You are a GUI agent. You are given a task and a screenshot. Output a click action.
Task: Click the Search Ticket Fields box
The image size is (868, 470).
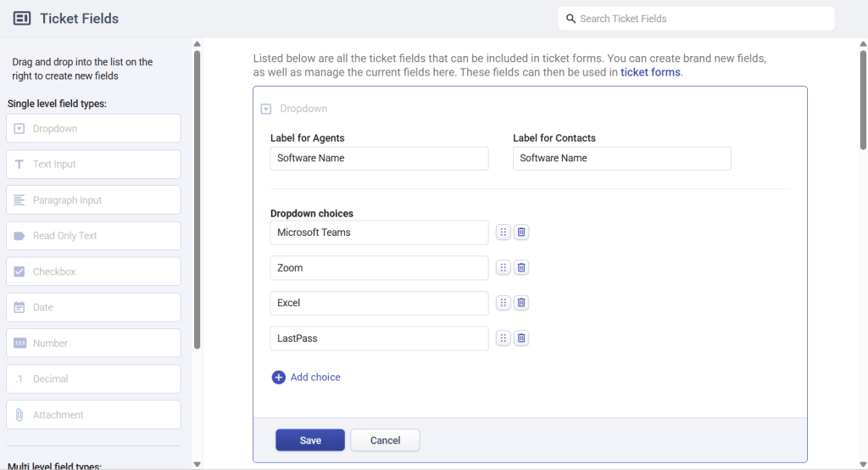[x=696, y=19]
